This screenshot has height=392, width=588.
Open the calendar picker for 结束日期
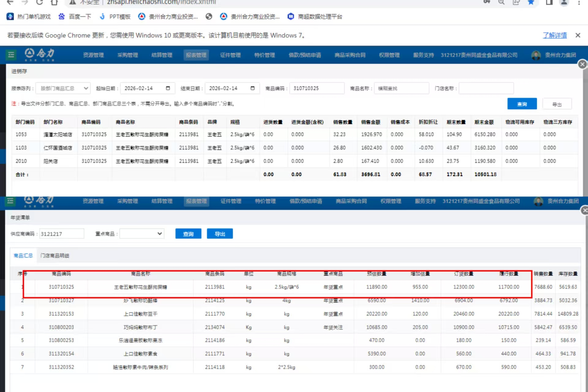pyautogui.click(x=252, y=88)
